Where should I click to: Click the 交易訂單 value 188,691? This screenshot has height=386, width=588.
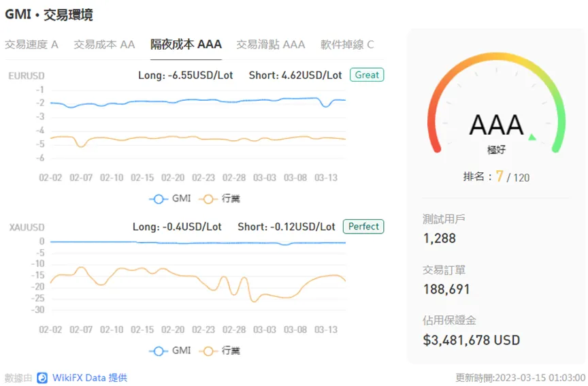click(446, 289)
